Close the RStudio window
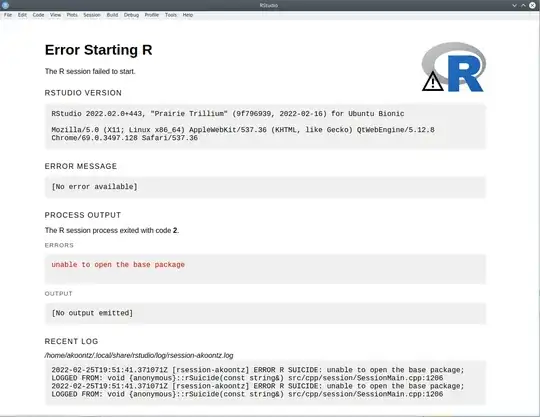This screenshot has height=417, width=540. (x=532, y=5)
